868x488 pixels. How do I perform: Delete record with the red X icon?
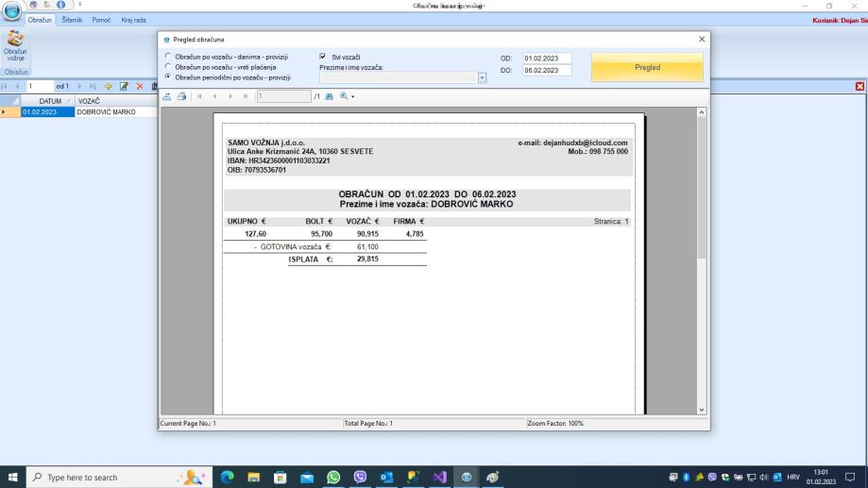(140, 86)
